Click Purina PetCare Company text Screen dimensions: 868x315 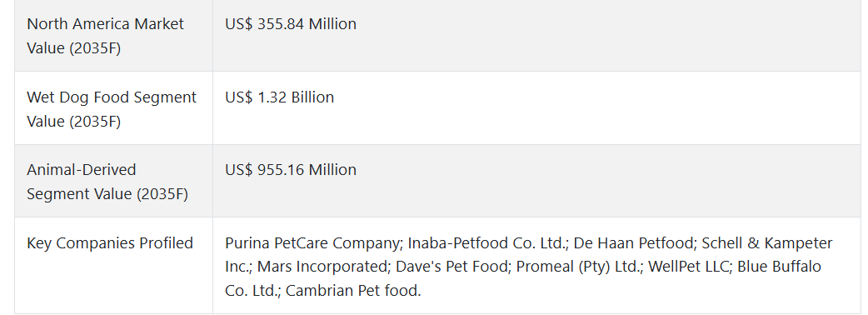tap(313, 243)
